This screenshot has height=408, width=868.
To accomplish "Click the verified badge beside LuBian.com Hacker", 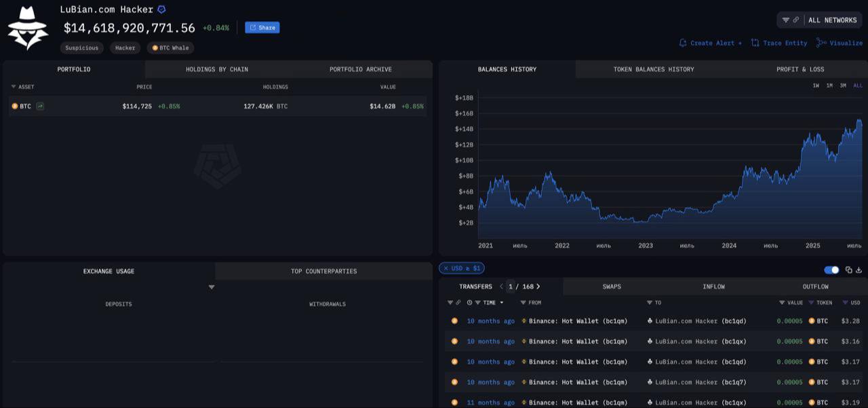I will [161, 10].
